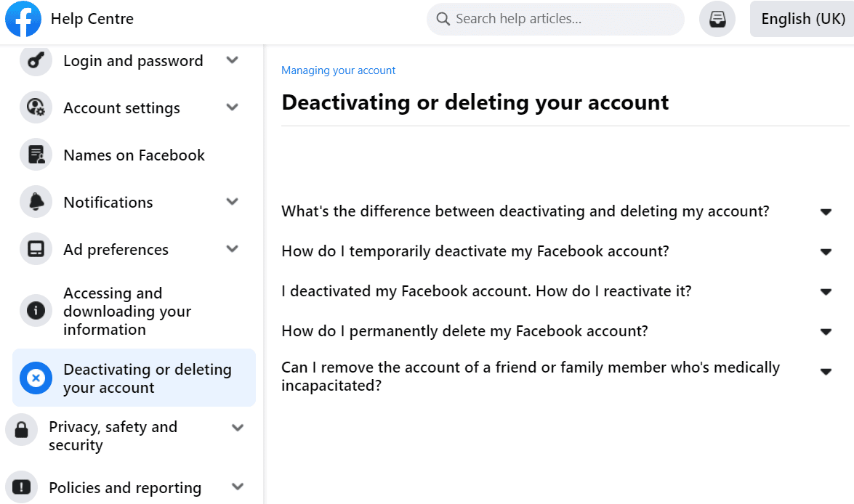Open How do I permanently delete question
The height and width of the screenshot is (504, 854).
tap(464, 331)
